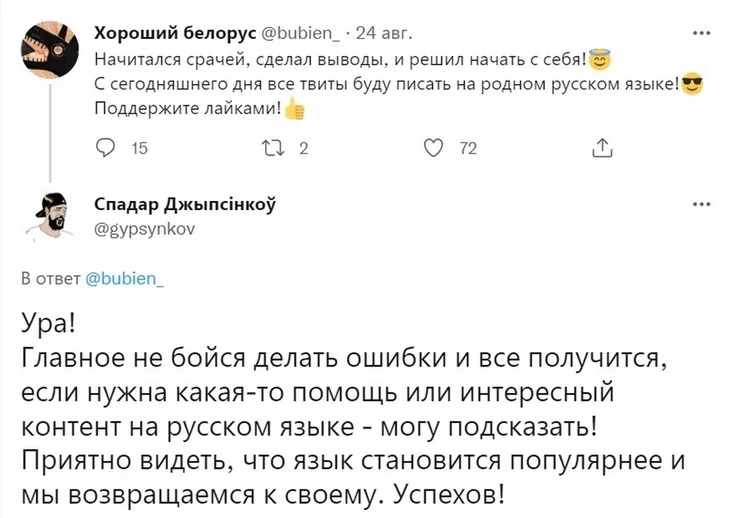Image resolution: width=732 pixels, height=518 pixels.
Task: Click the thumbs-up emoji in the tweet
Action: [x=294, y=110]
